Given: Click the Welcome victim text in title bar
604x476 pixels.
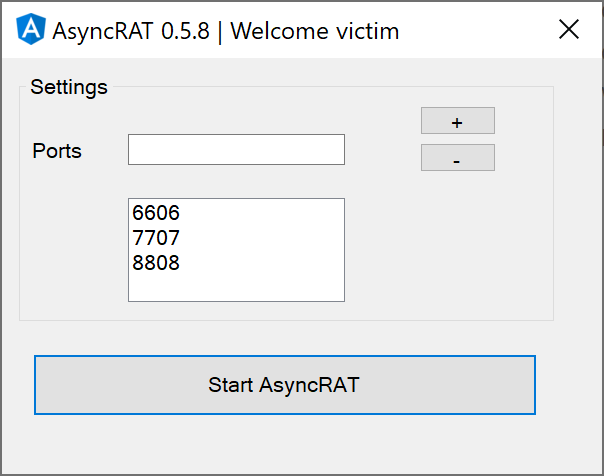Looking at the screenshot, I should coord(315,31).
